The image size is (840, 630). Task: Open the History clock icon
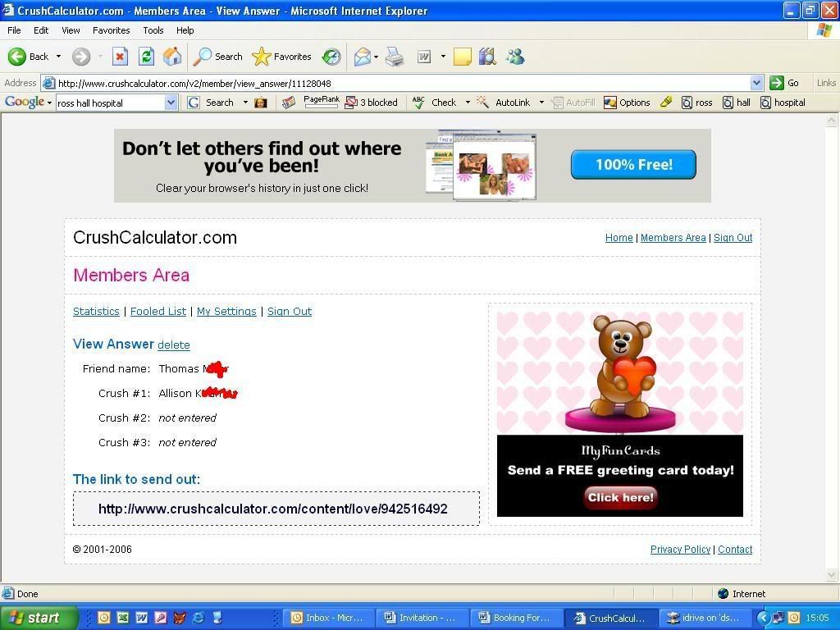coord(331,57)
